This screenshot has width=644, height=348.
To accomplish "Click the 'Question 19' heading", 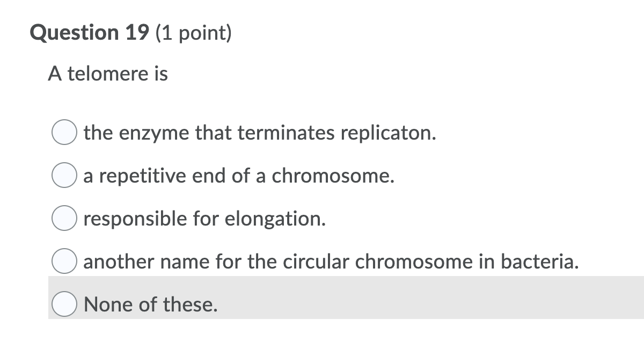I will (x=90, y=33).
